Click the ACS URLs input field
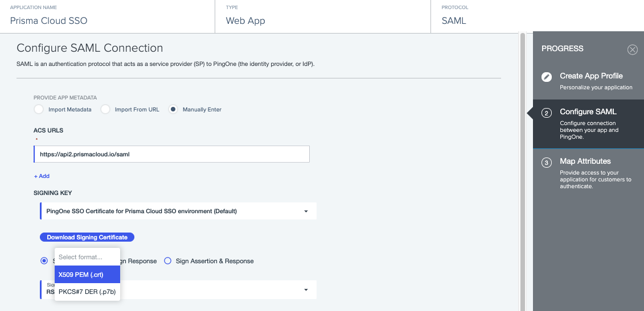The width and height of the screenshot is (644, 311). 171,154
